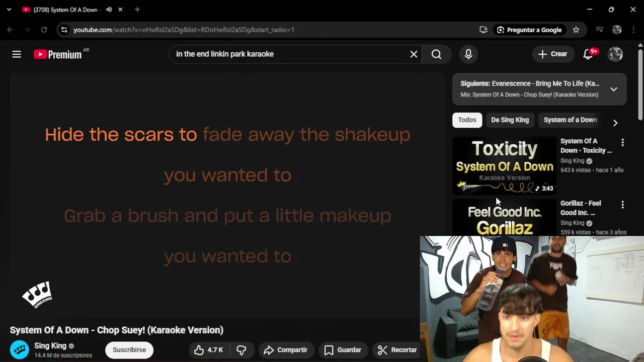
Task: Close the System Of A Down tab
Action: (x=120, y=10)
